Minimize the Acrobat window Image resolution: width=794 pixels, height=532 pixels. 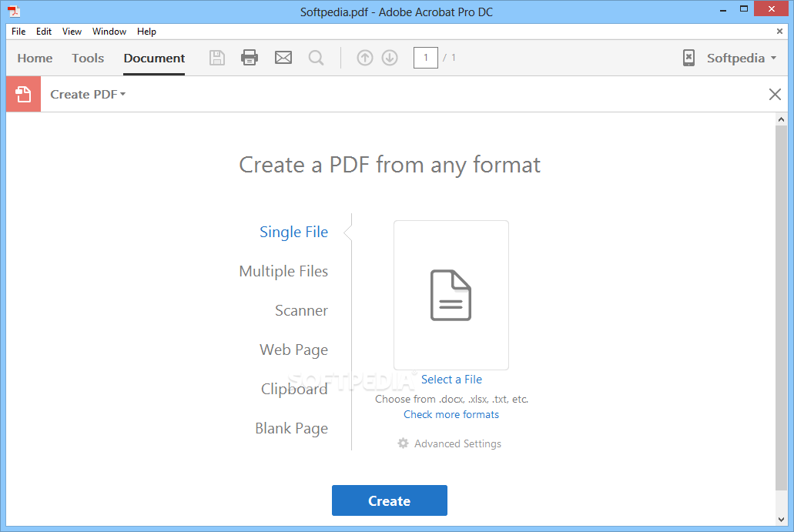723,9
